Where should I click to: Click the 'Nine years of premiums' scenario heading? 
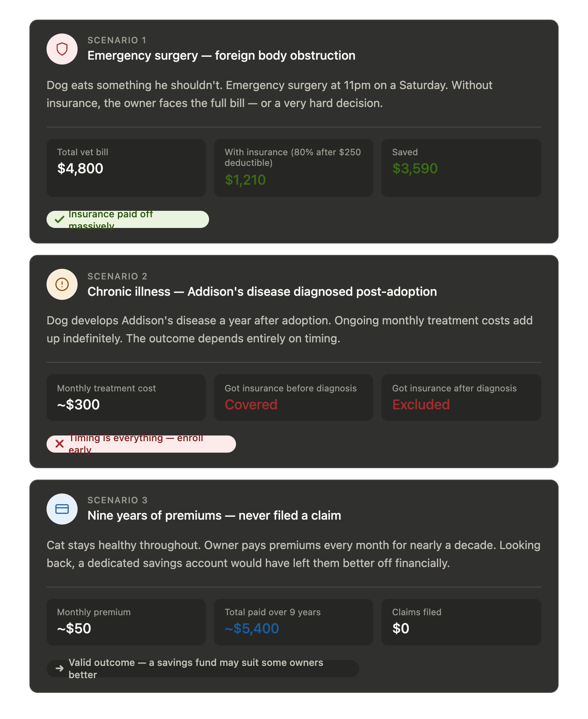click(214, 516)
